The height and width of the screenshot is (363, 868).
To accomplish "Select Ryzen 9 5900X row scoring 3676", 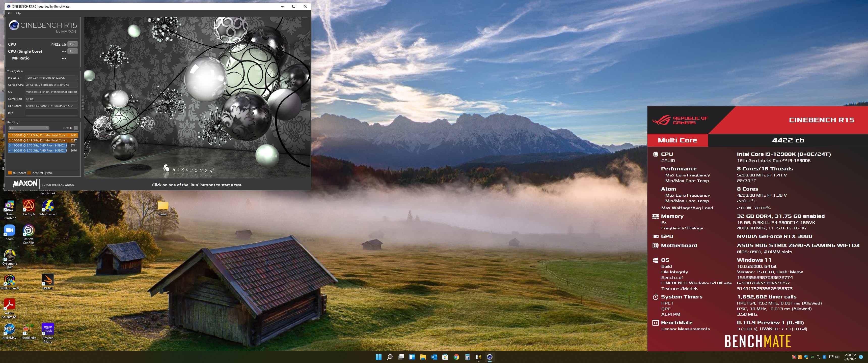I will pyautogui.click(x=43, y=150).
